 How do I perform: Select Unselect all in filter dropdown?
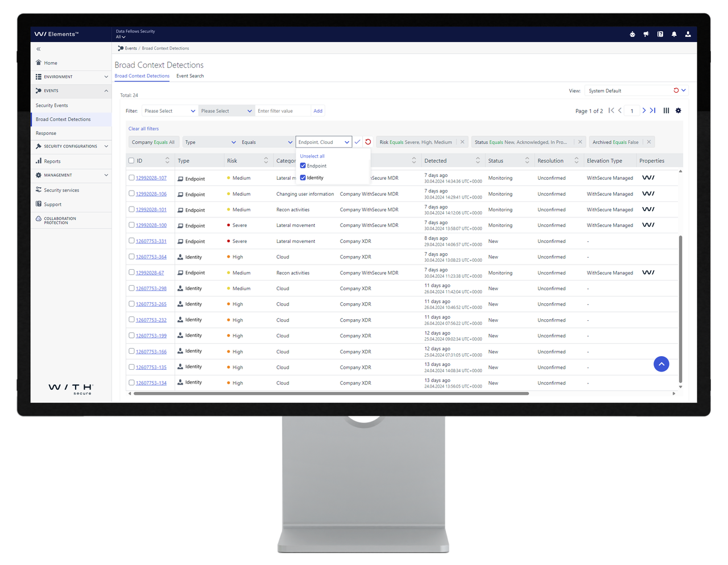click(312, 156)
